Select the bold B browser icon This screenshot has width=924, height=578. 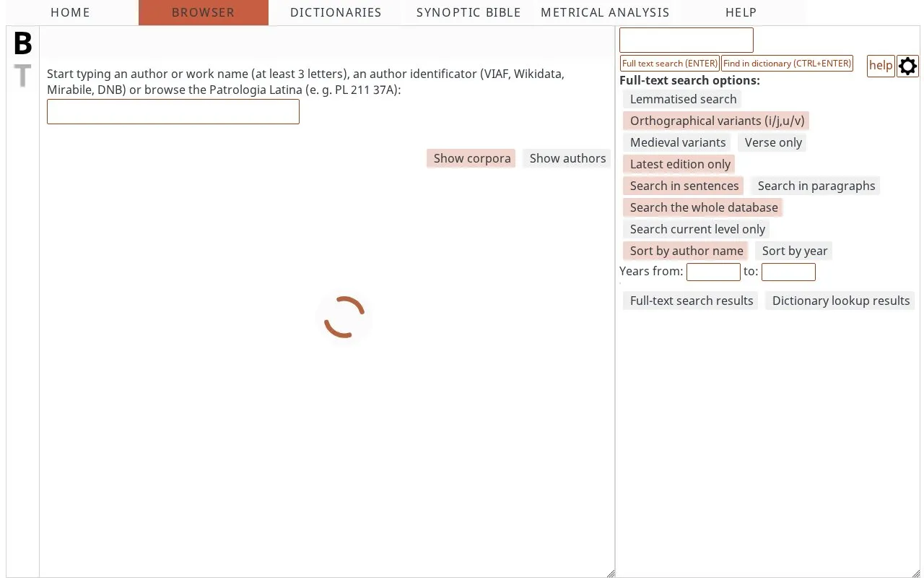[x=23, y=43]
